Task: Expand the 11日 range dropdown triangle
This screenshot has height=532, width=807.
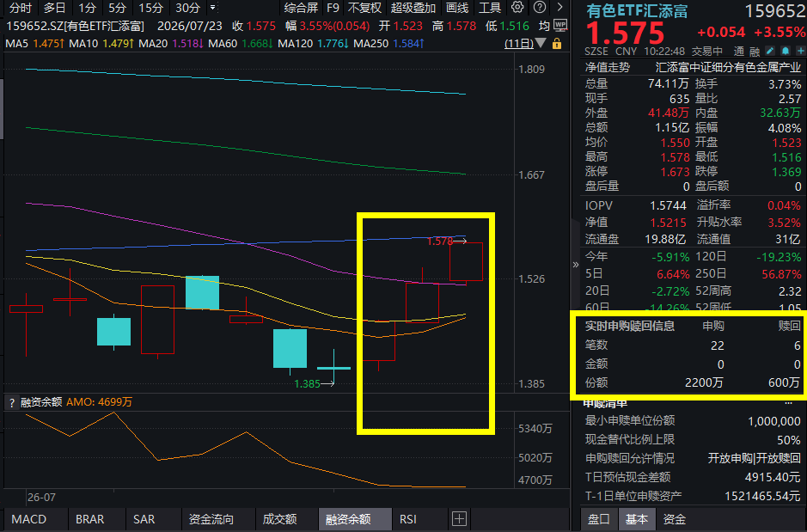Action: (541, 43)
